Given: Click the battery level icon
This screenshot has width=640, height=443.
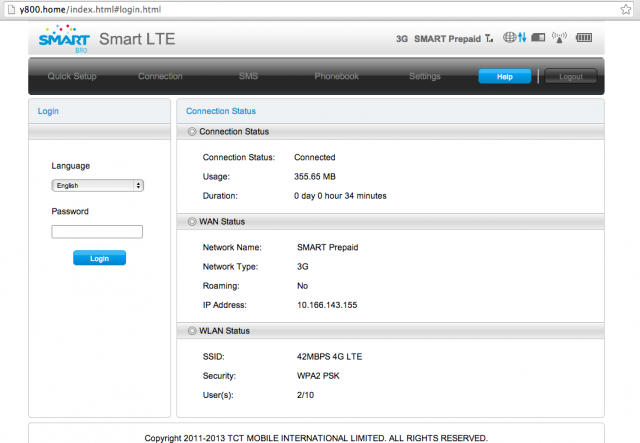Looking at the screenshot, I should click(x=584, y=38).
